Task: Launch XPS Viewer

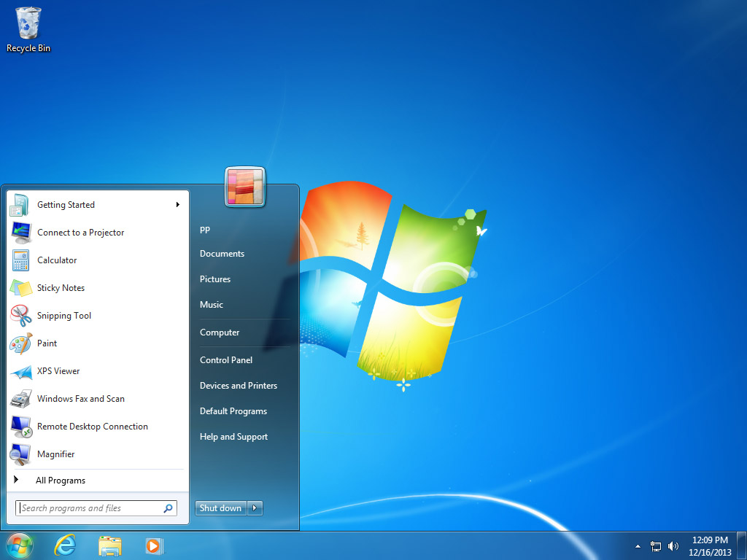Action: pos(58,371)
